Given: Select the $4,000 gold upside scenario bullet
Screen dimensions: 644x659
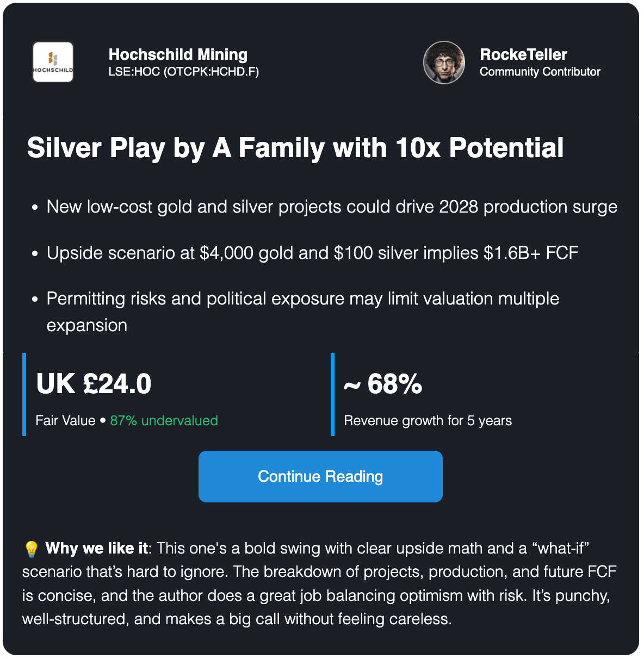Looking at the screenshot, I should 312,253.
